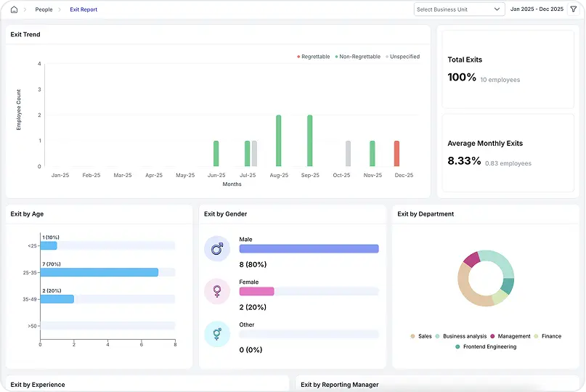Image resolution: width=586 pixels, height=392 pixels.
Task: Toggle Sales legend in department chart
Action: [x=421, y=336]
